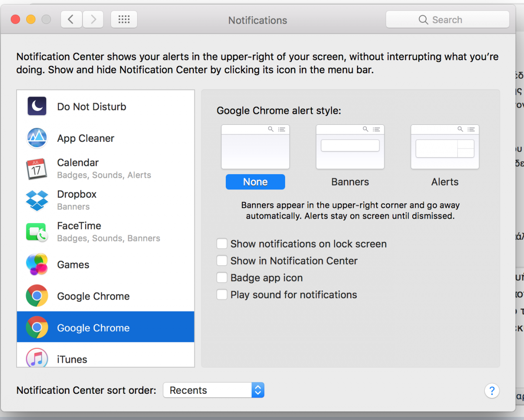Select the Alerts alert style label
Viewport: 524px width, 420px height.
pos(445,182)
